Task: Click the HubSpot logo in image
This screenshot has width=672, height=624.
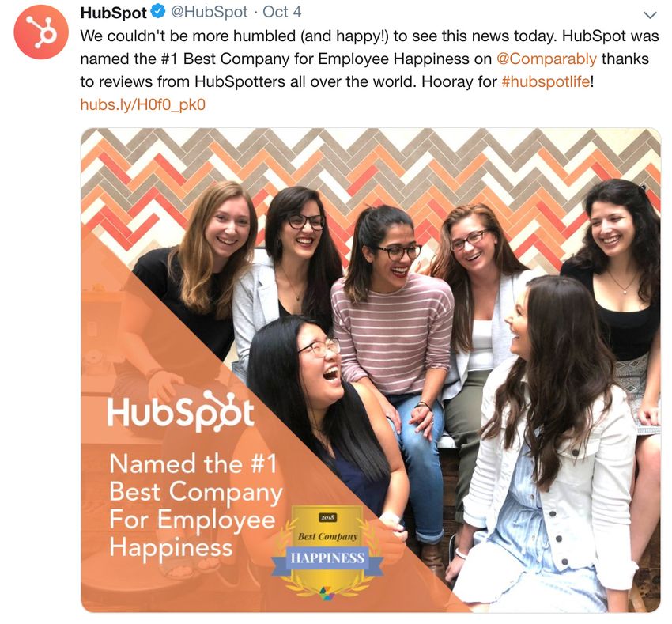Action: click(x=180, y=410)
